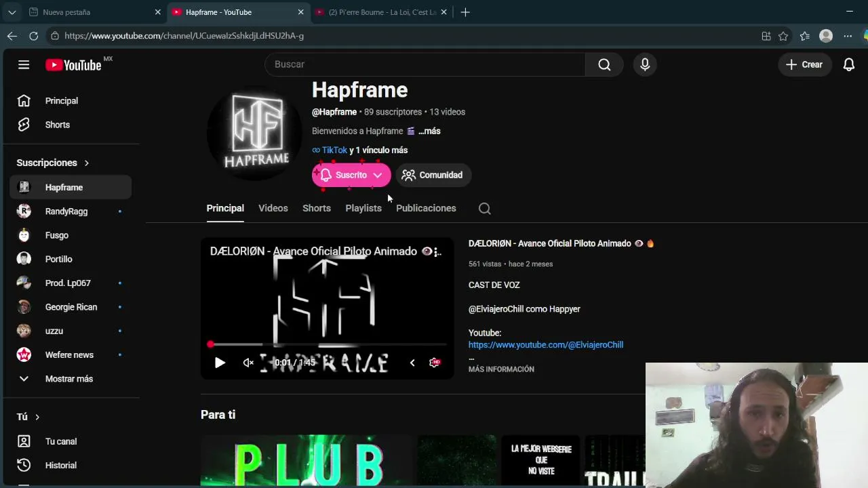Show the 'y 1 vínculo más' links
The height and width of the screenshot is (488, 868).
click(x=378, y=150)
